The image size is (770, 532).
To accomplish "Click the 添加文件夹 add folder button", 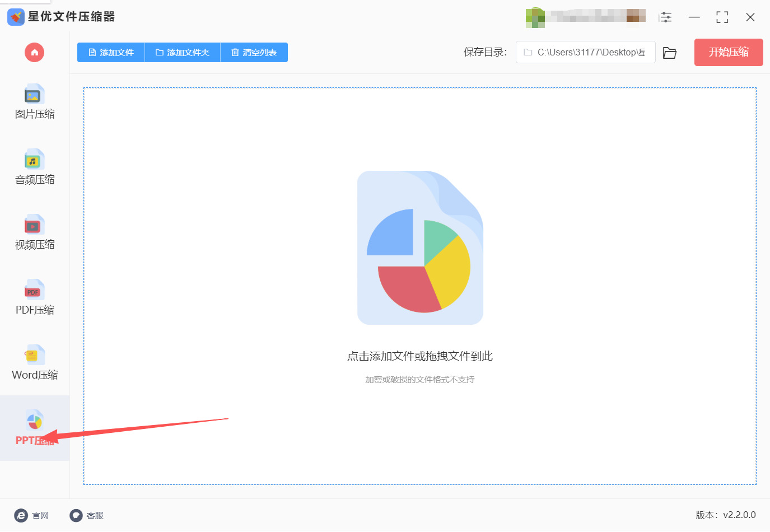I will point(183,53).
